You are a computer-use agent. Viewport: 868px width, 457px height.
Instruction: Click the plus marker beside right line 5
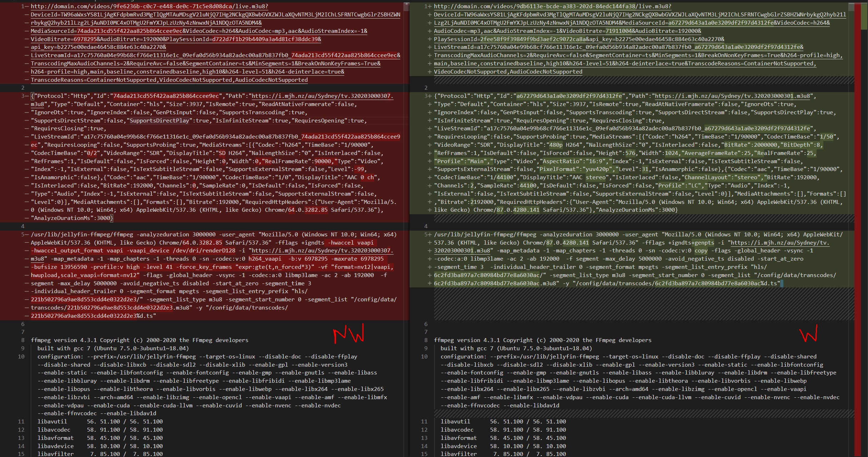430,235
